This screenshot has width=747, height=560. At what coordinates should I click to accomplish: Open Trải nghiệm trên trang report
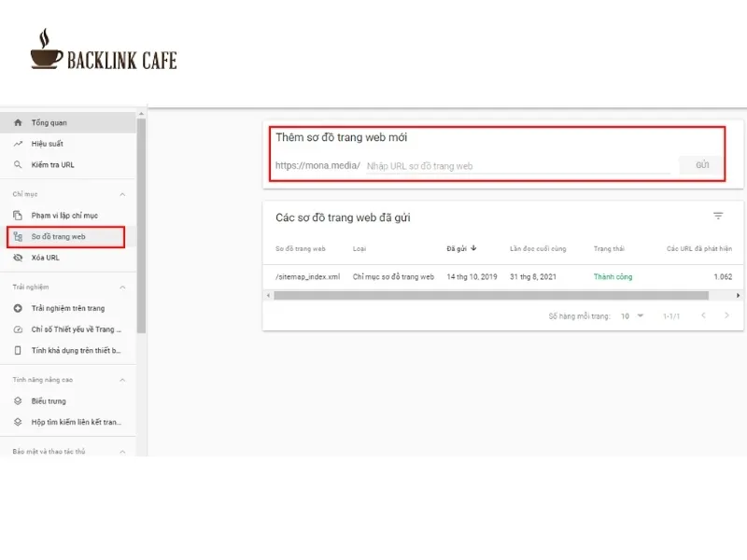pos(67,308)
